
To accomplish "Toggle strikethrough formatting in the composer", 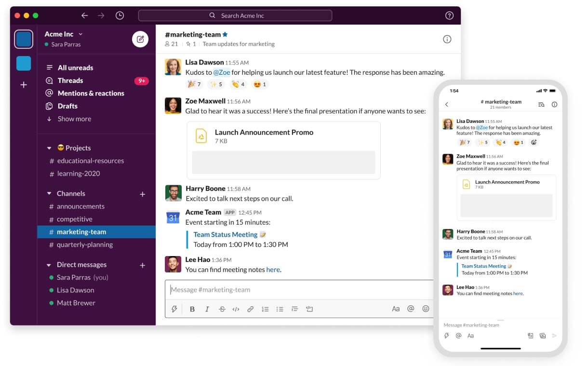I will tap(222, 309).
